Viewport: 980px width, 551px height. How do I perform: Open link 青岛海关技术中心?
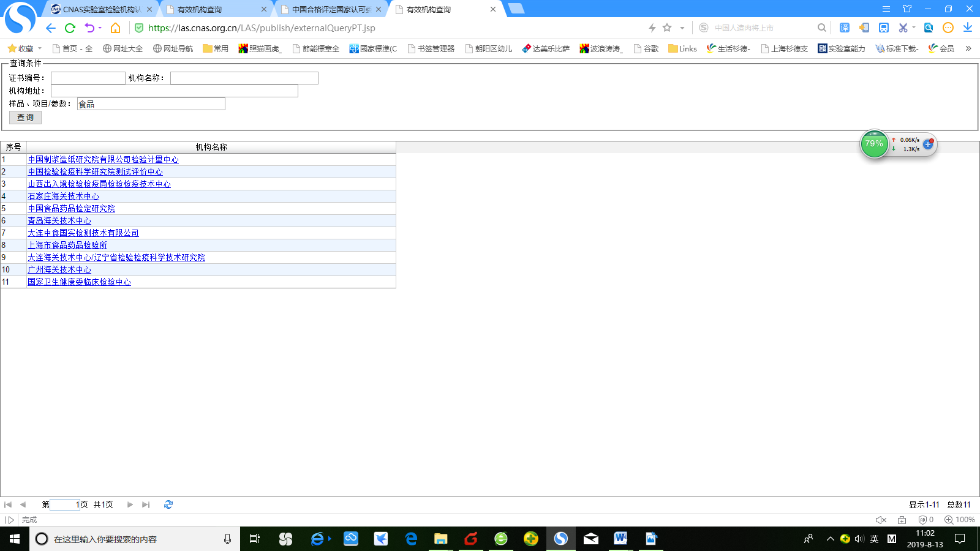[x=59, y=220]
